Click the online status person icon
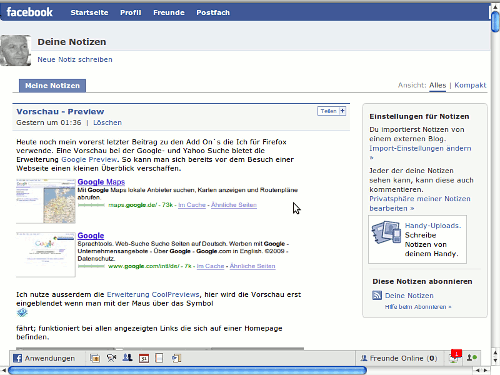The height and width of the screenshot is (375, 500). click(x=472, y=358)
